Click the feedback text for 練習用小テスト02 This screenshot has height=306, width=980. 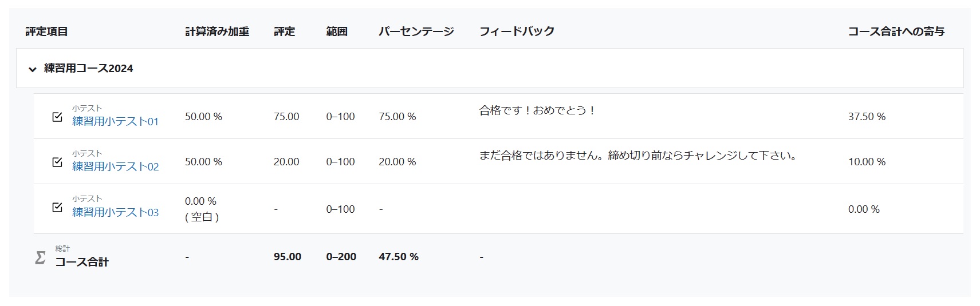(638, 156)
